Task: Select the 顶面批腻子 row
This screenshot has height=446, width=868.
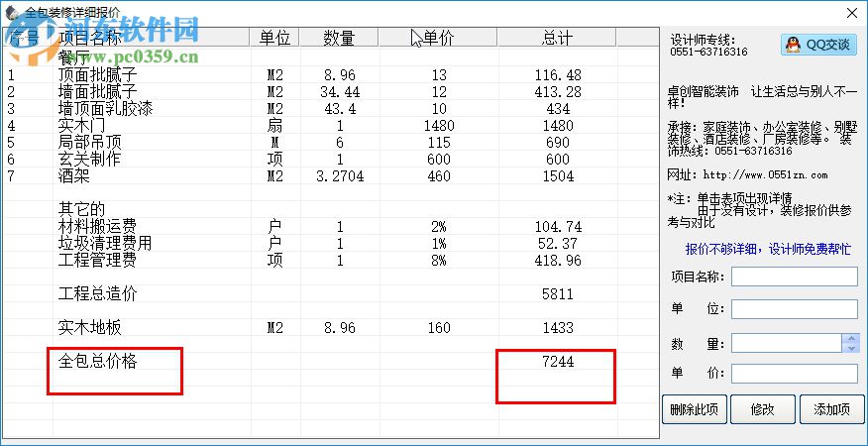Action: 97,74
